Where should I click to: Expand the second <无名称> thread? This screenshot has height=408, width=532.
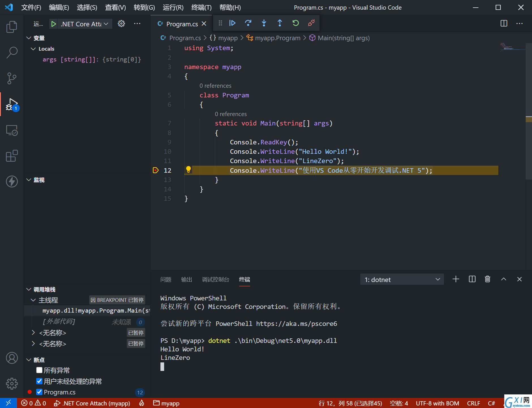click(x=33, y=343)
